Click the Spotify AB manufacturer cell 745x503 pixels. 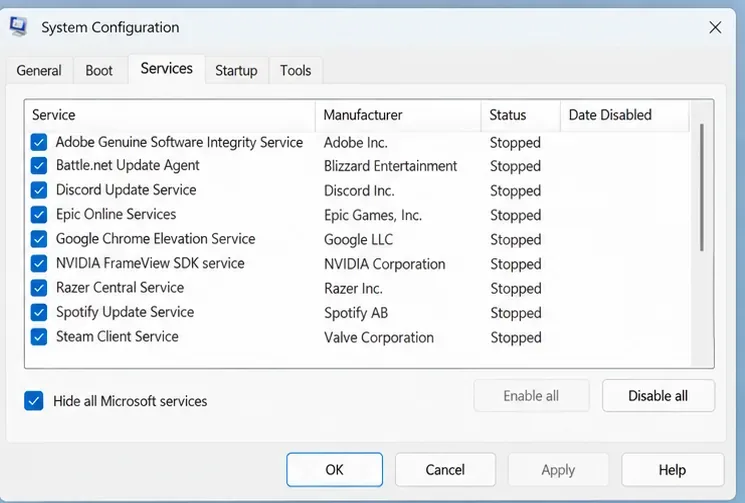tap(356, 313)
